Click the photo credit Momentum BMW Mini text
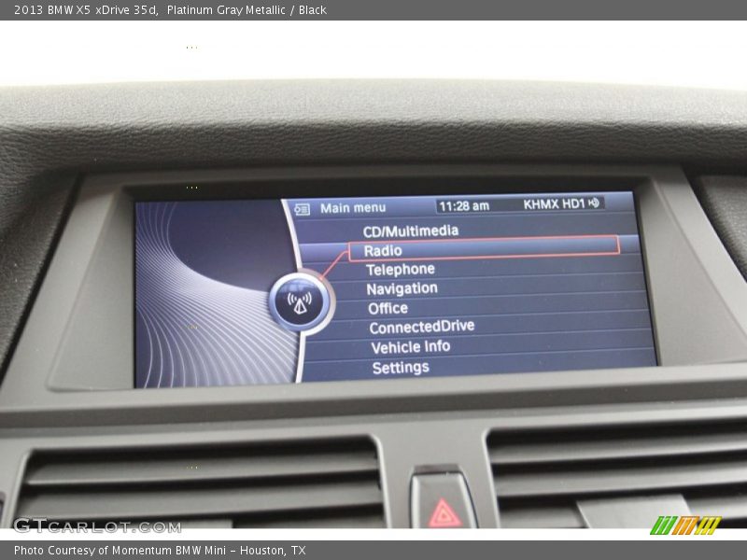 [160, 551]
